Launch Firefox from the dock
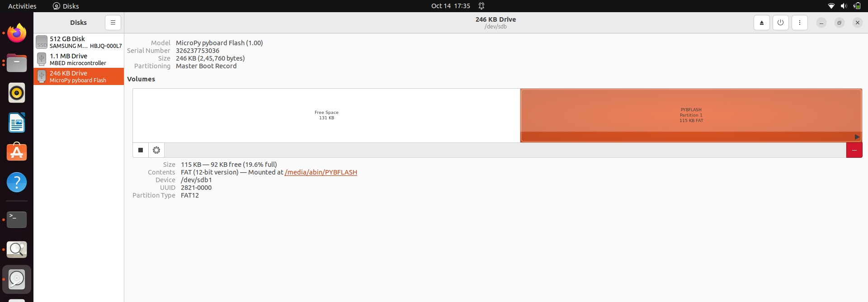The width and height of the screenshot is (868, 302). click(x=17, y=33)
